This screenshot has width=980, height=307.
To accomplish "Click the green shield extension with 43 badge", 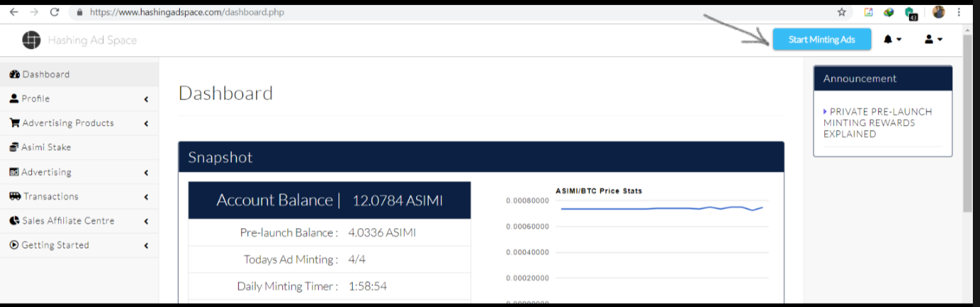I will (911, 13).
